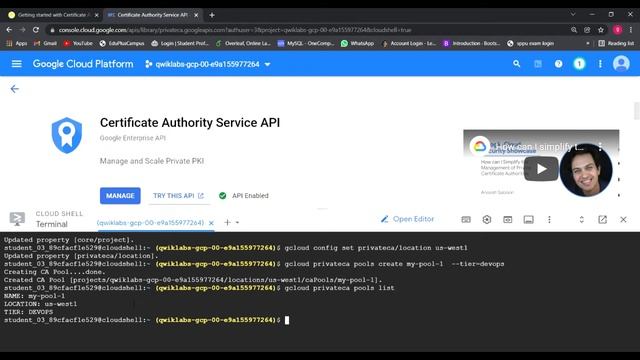Open the Reading list button
The height and width of the screenshot is (360, 640).
[x=616, y=43]
